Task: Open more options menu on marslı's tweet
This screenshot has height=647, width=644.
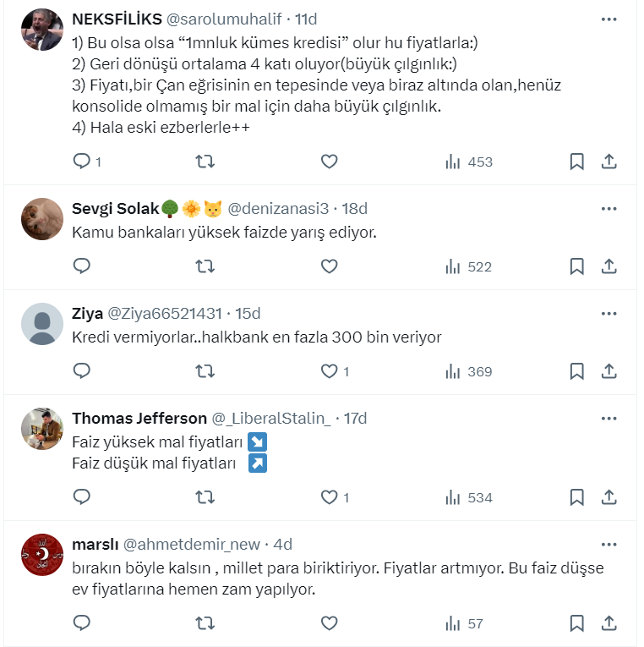Action: tap(609, 544)
